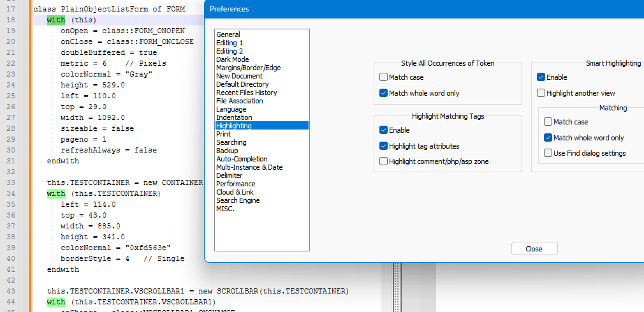The image size is (644, 312).
Task: Toggle Highlight tag attributes option
Action: tap(384, 146)
